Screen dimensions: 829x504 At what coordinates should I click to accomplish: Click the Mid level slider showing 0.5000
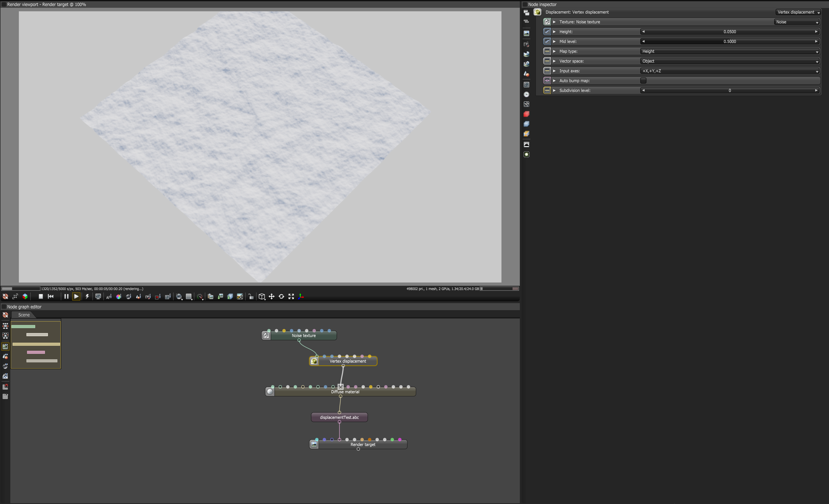(730, 41)
